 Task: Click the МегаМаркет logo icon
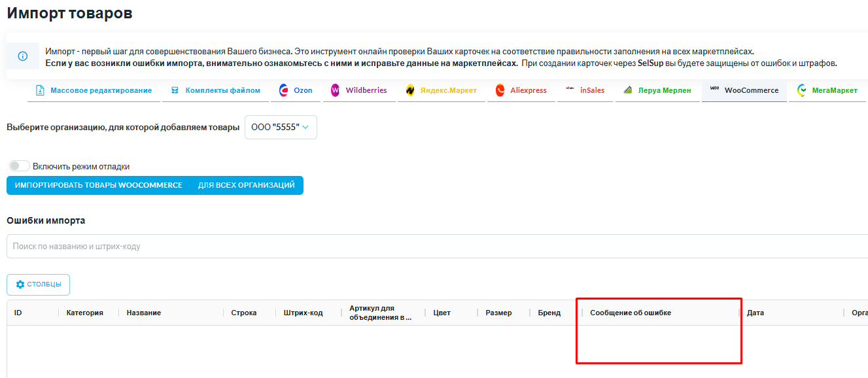802,90
